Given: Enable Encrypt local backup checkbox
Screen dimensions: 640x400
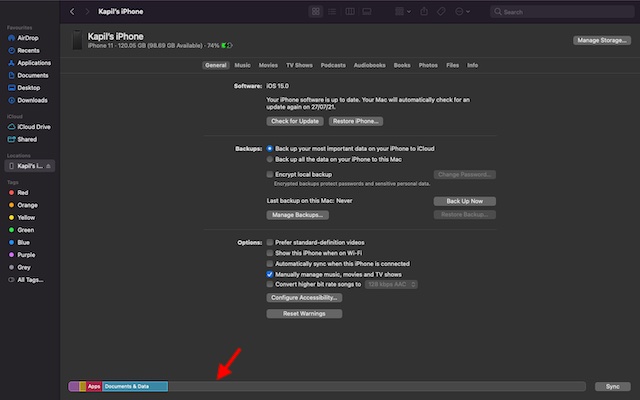Looking at the screenshot, I should [x=270, y=174].
